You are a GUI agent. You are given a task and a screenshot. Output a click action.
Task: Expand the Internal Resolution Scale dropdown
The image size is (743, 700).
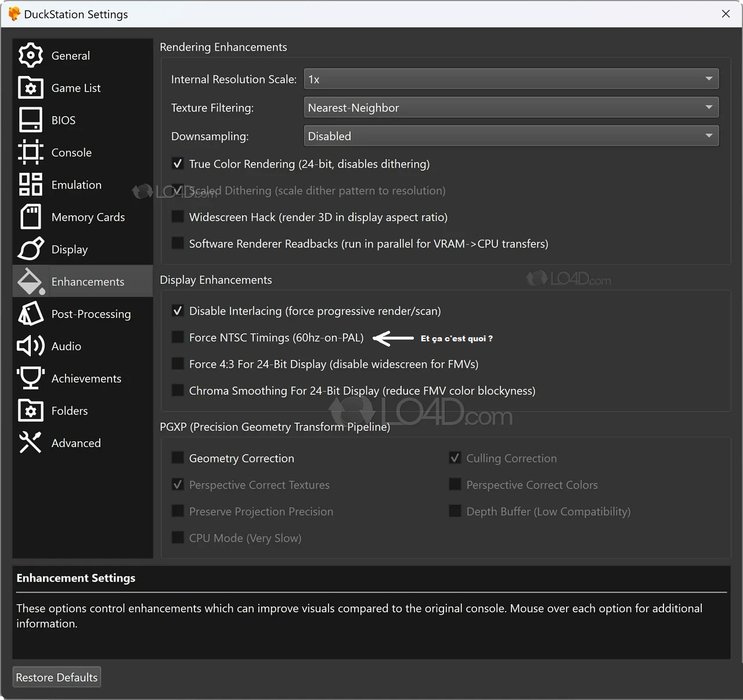511,80
